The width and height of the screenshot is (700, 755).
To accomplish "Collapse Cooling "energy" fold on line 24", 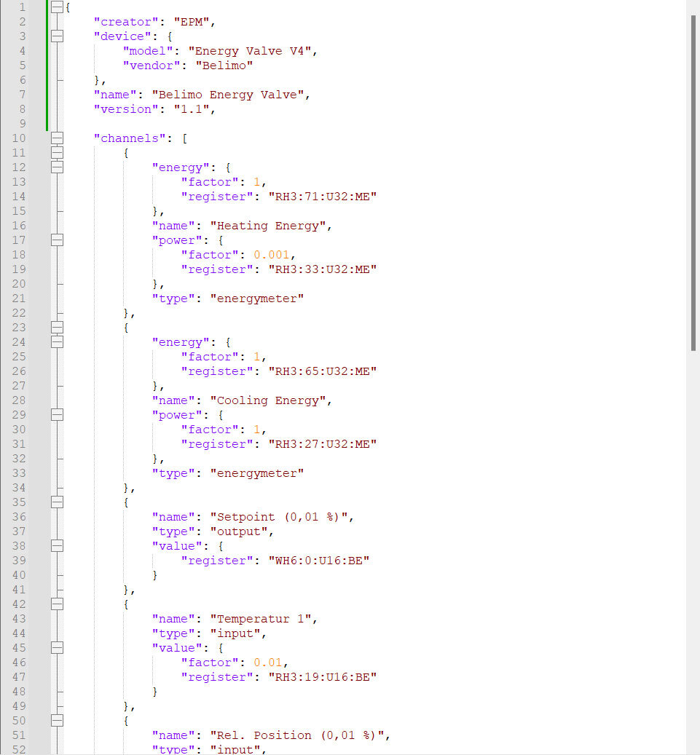I will coord(57,342).
